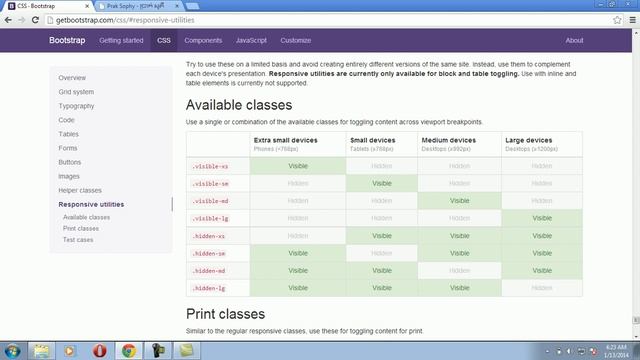Go to Getting started in navbar
This screenshot has height=360, width=640.
pyautogui.click(x=121, y=40)
